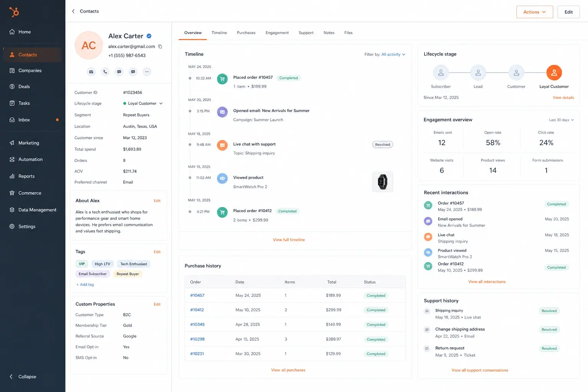Image resolution: width=588 pixels, height=392 pixels.
Task: Click the SmartWatch Pro 2 thumbnail
Action: (x=382, y=182)
